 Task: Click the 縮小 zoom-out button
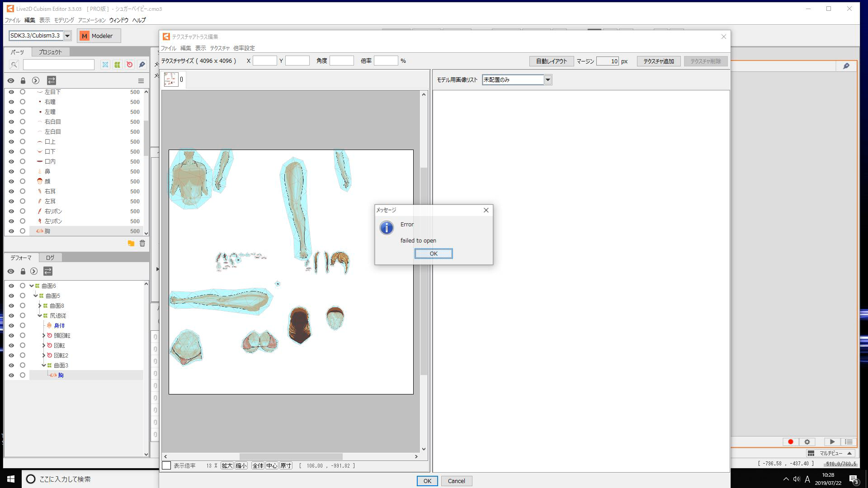[x=241, y=465]
